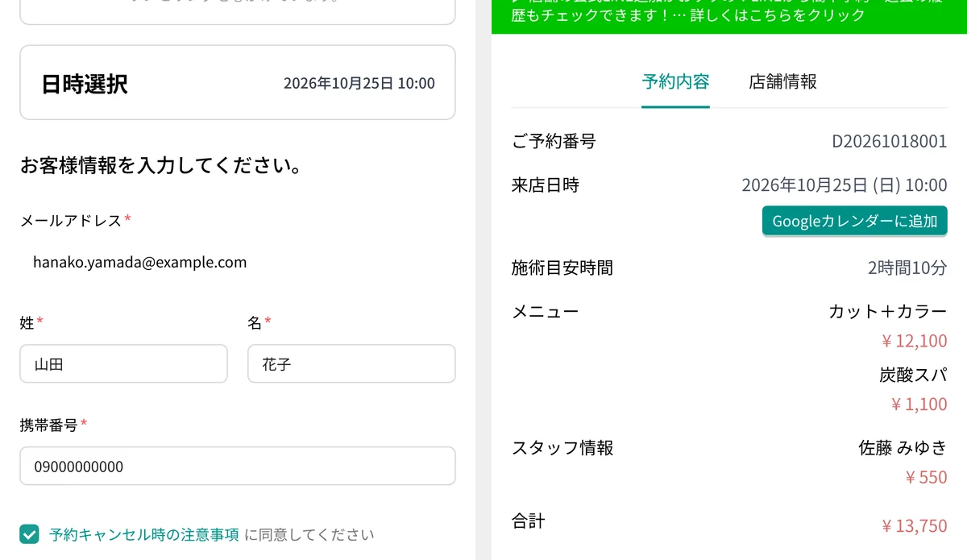Click the total amount ¥ 13,750
The image size is (967, 560).
pyautogui.click(x=915, y=526)
